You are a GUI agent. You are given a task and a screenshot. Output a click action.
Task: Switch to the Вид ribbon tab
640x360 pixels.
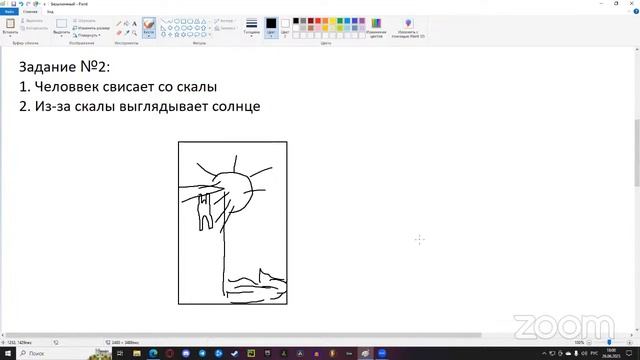click(50, 11)
